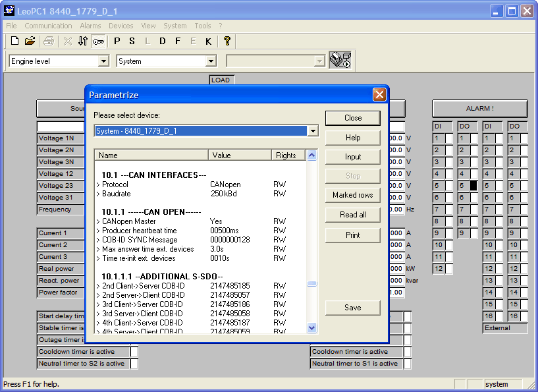Image resolution: width=538 pixels, height=392 pixels.
Task: Click indicator beside left Cooldown timer is active
Action: [x=134, y=352]
